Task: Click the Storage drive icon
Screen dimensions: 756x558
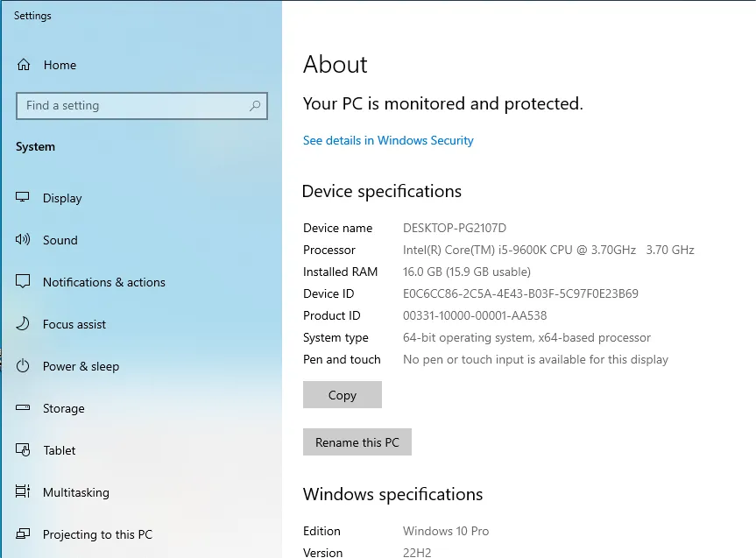Action: (x=24, y=408)
